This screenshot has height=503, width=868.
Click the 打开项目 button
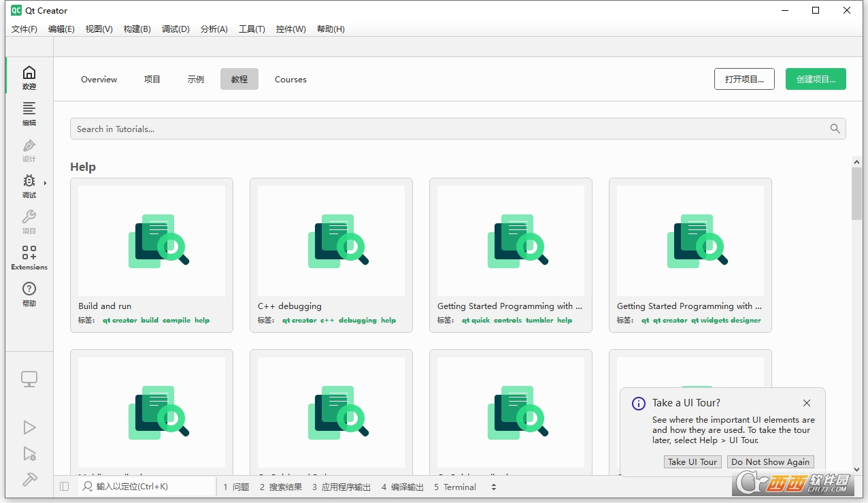(744, 79)
